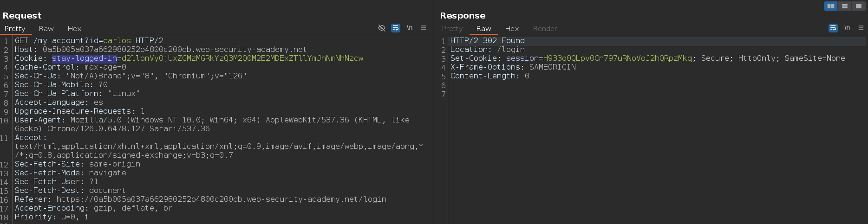Switch Response to Pretty view
This screenshot has width=868, height=224.
452,29
